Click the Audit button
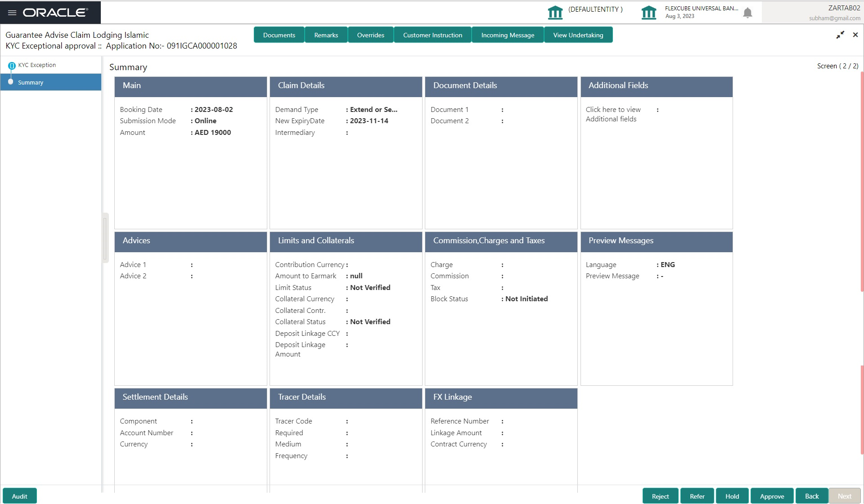Screen dimensions: 864x504 pos(19,496)
